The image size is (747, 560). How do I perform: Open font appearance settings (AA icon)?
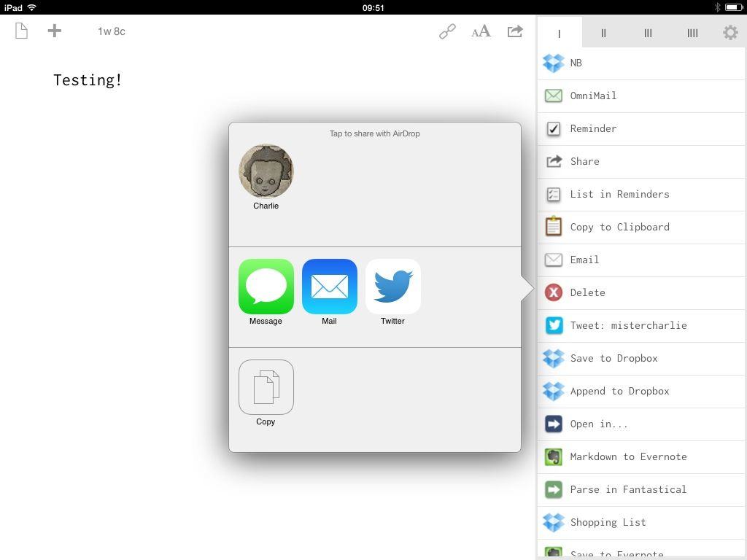pyautogui.click(x=481, y=31)
